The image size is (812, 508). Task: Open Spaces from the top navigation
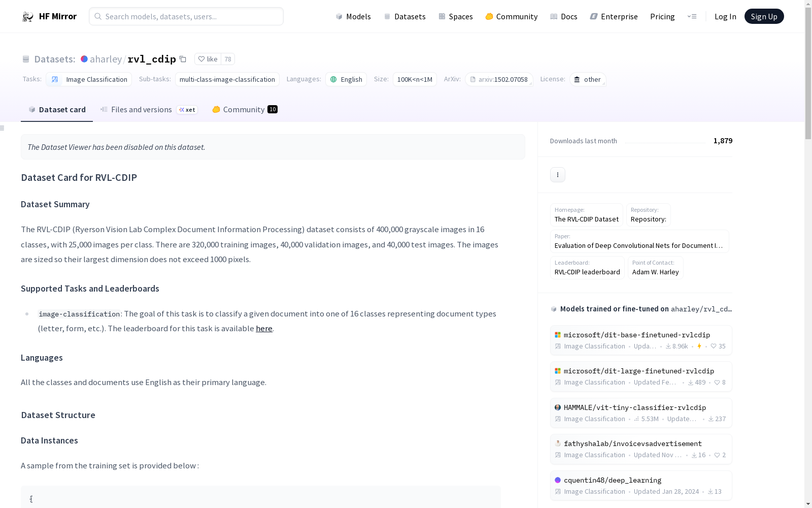coord(456,16)
